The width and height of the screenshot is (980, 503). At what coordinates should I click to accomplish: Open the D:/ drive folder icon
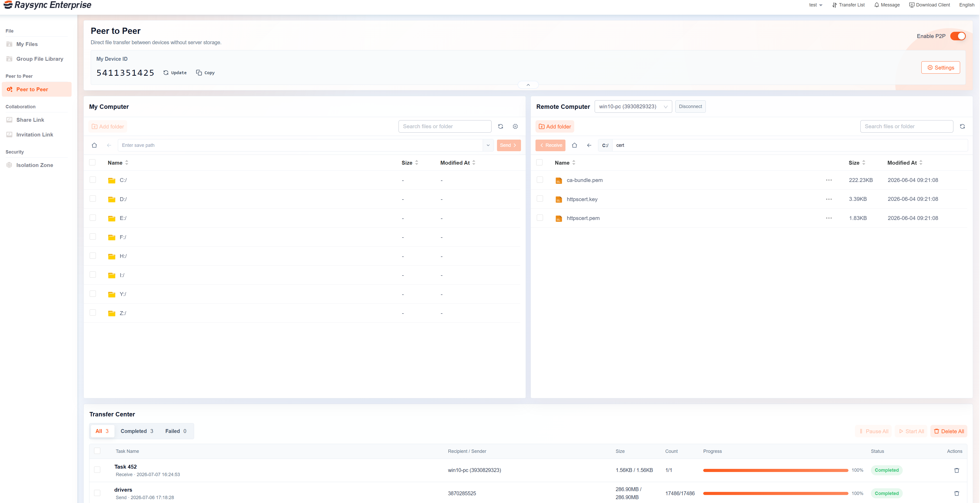[x=111, y=199]
